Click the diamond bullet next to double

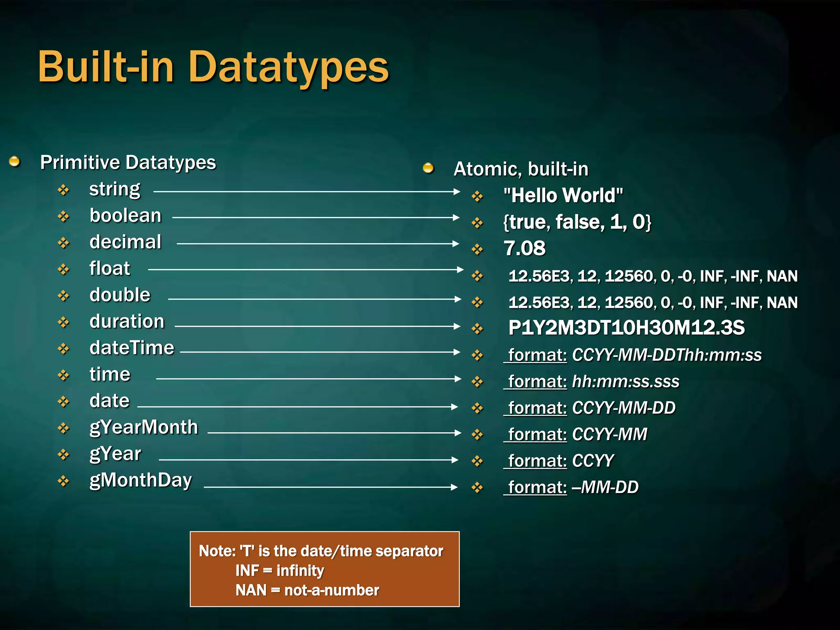(64, 296)
